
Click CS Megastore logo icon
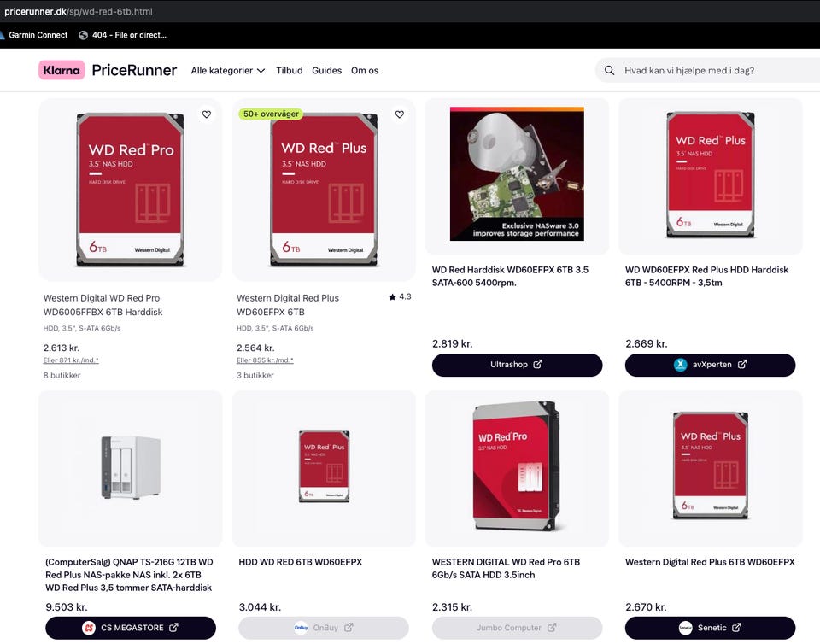(89, 628)
